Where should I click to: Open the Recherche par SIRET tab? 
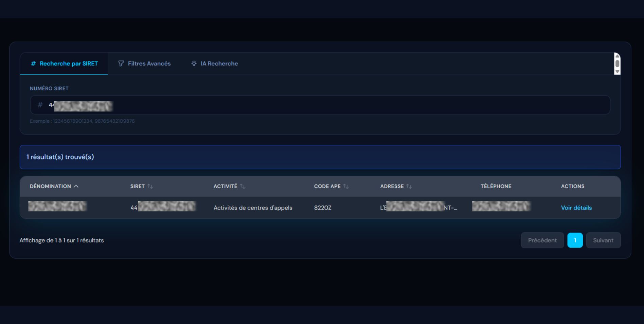pos(64,64)
